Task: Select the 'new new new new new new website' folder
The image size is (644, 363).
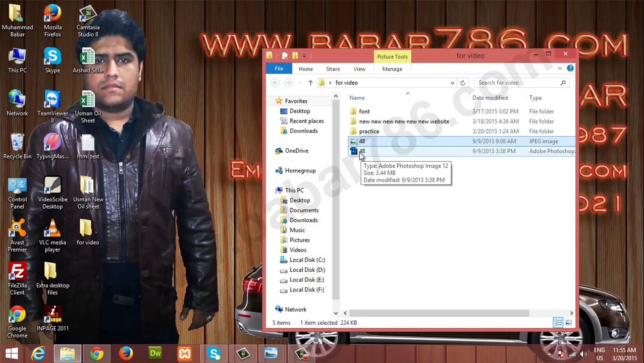Action: pos(404,122)
